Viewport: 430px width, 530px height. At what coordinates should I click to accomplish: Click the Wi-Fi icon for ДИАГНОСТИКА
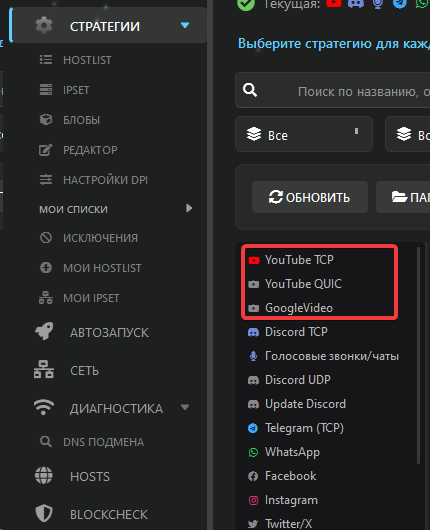click(x=44, y=407)
